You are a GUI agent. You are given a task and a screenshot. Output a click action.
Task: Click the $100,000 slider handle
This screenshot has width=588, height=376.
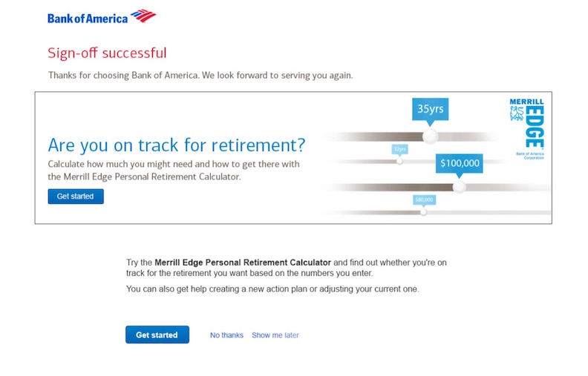coord(459,187)
